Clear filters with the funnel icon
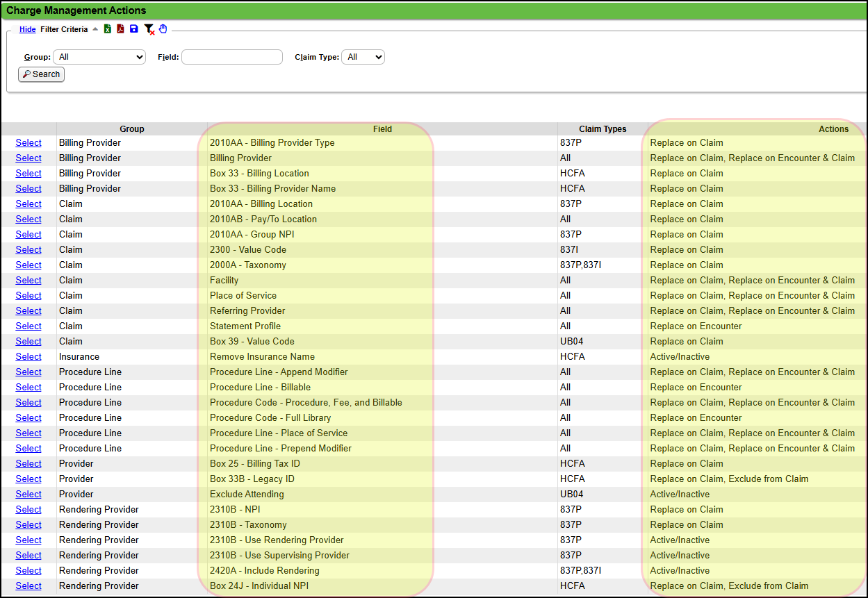 tap(149, 29)
